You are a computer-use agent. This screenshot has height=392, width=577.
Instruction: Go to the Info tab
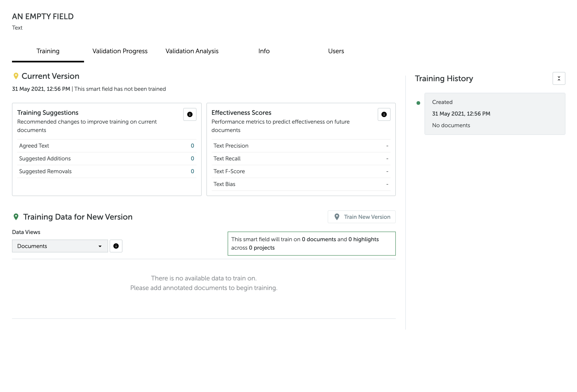(x=264, y=51)
